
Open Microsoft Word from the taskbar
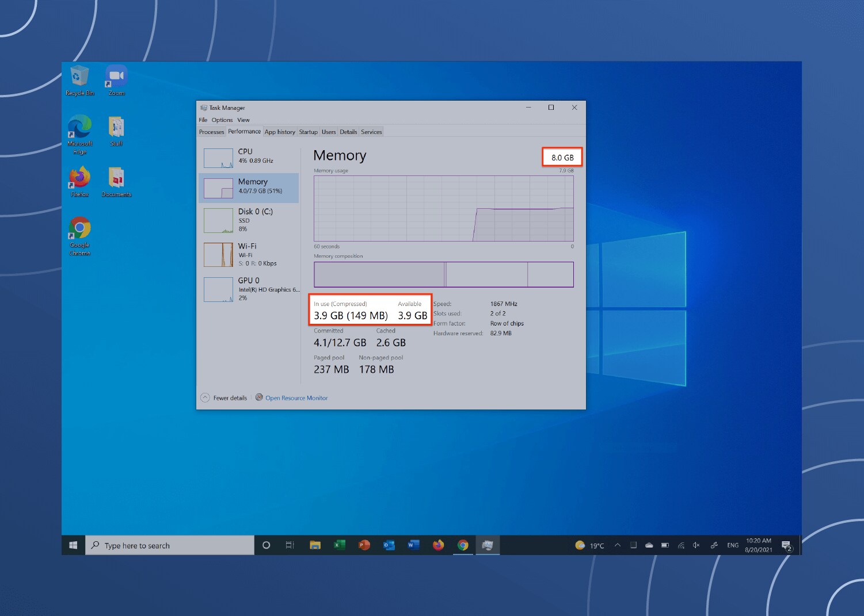coord(413,545)
